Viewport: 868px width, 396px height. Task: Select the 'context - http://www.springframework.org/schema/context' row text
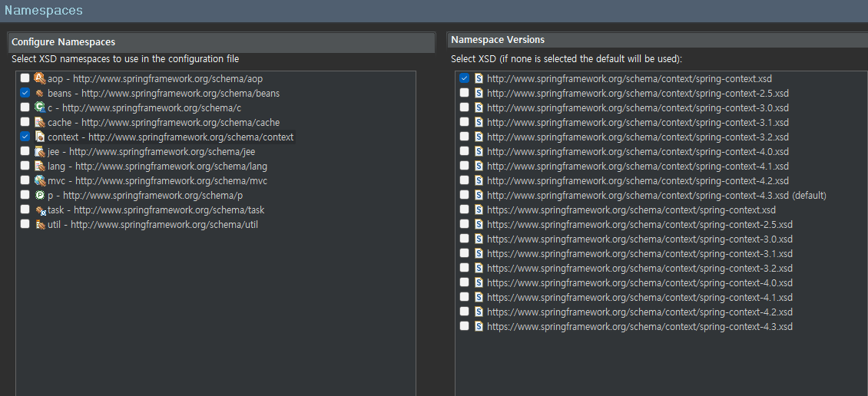[171, 137]
